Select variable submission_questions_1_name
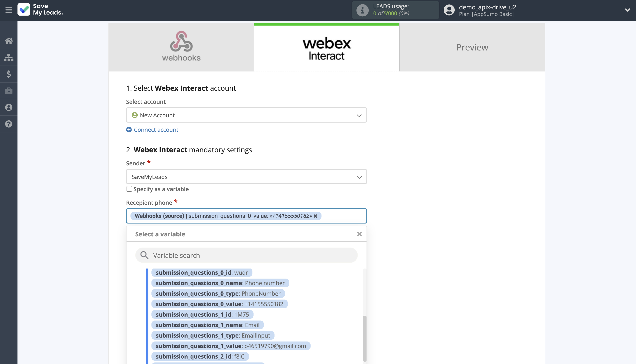Viewport: 636px width, 364px height. [x=207, y=325]
